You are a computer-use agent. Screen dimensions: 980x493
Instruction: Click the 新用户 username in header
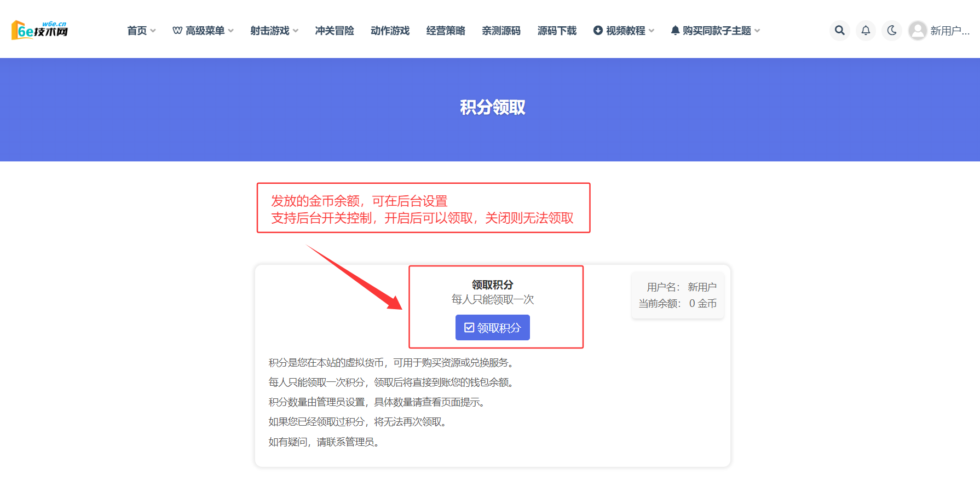tap(950, 31)
